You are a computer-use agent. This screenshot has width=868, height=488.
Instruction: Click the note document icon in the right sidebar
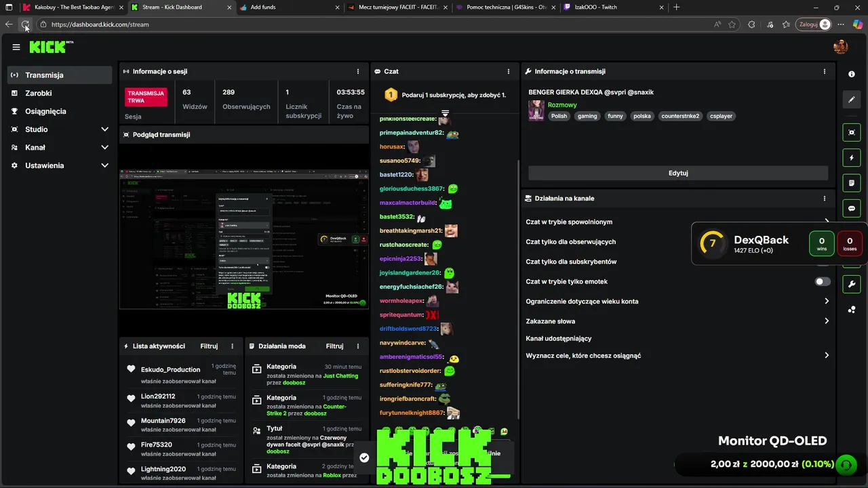click(x=852, y=183)
